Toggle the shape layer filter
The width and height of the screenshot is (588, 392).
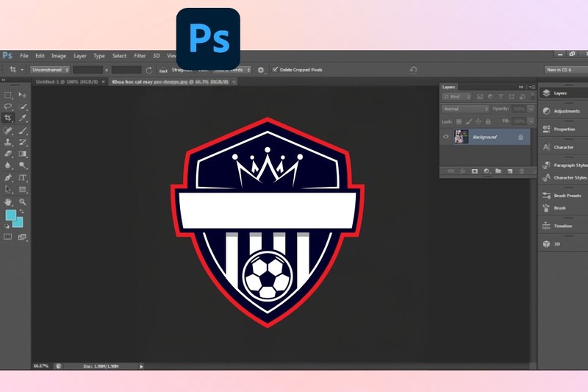pos(512,97)
